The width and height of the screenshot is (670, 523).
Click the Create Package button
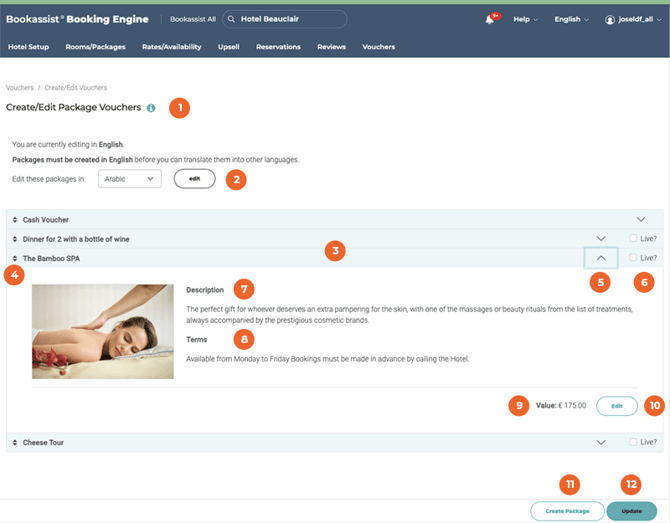coord(567,511)
